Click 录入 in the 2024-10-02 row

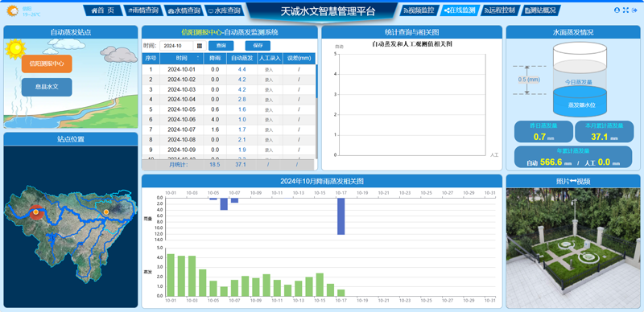[x=269, y=80]
